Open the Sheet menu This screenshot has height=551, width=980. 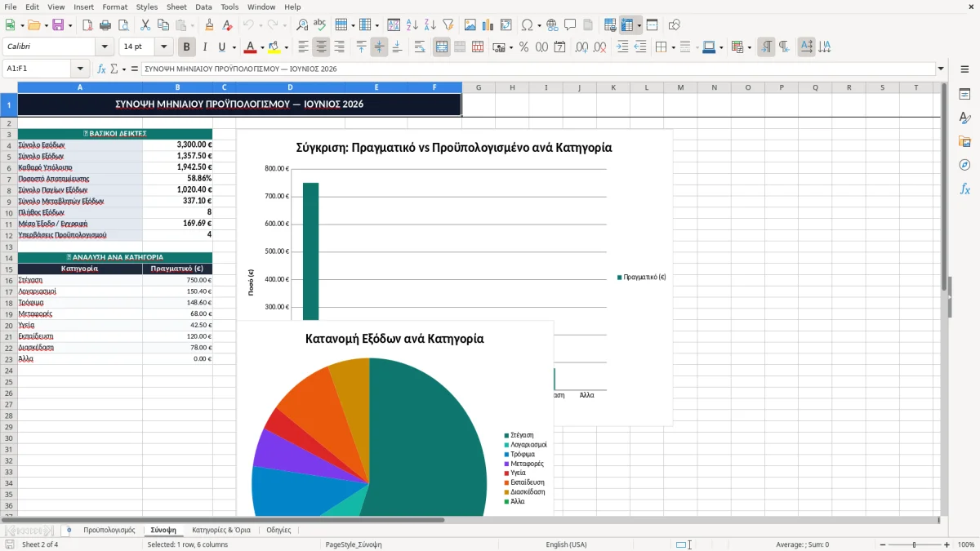click(x=176, y=7)
